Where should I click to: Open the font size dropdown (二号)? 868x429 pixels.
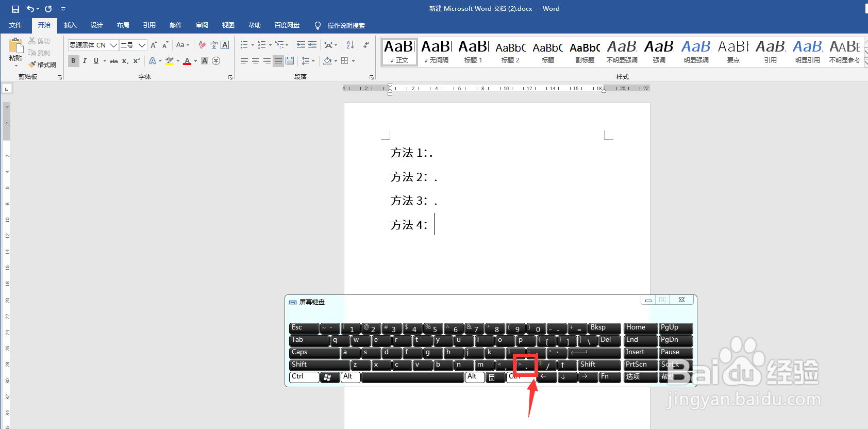142,45
